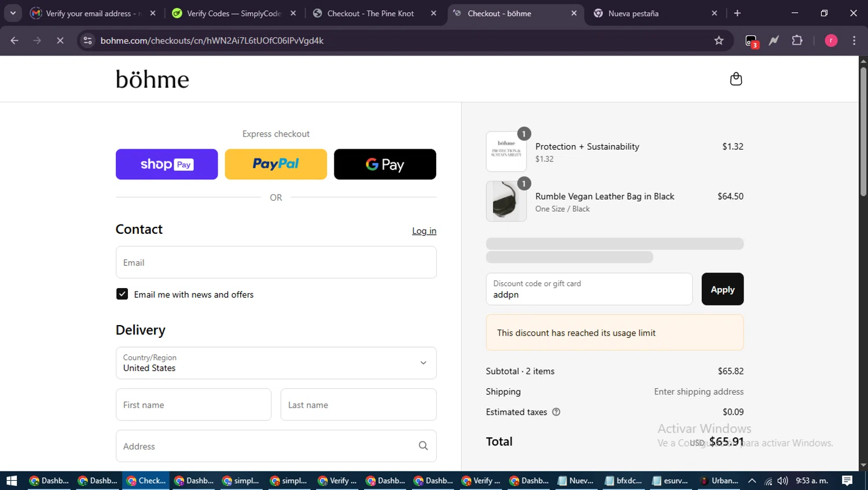Click estimated taxes help icon
This screenshot has width=868, height=490.
[556, 412]
